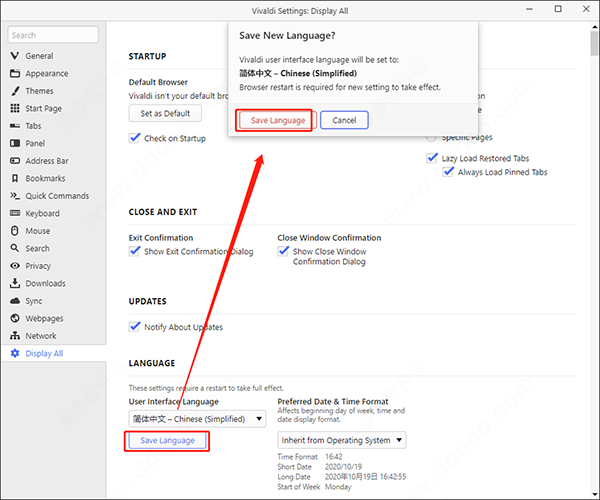Open User Interface Language dropdown
Screen dimensions: 600x500
coord(197,419)
